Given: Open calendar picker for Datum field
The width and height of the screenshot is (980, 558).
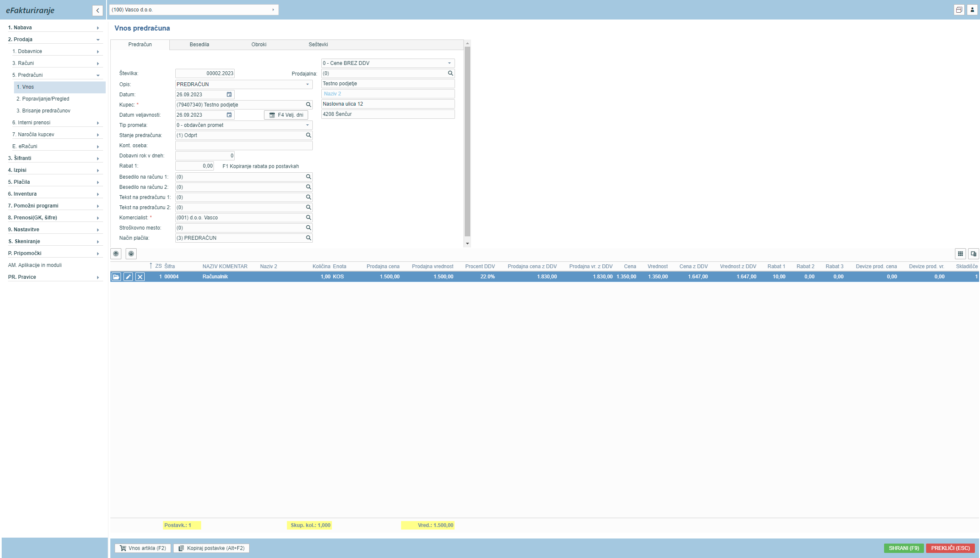Looking at the screenshot, I should click(x=229, y=95).
